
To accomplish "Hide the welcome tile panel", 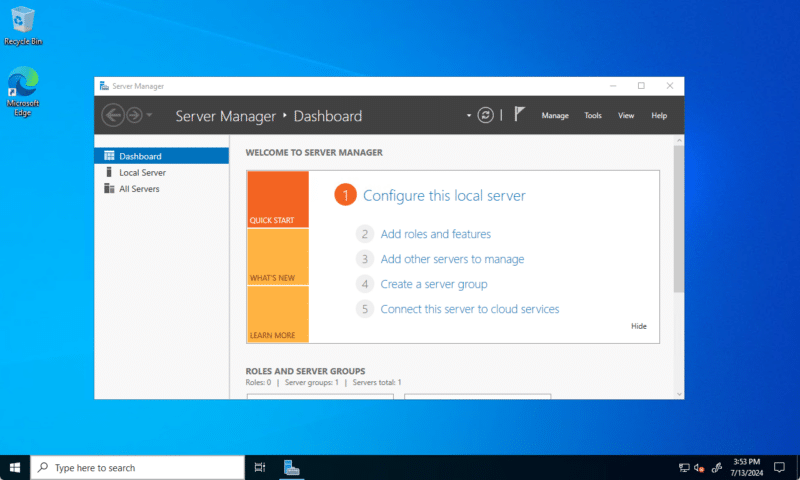I will [639, 326].
